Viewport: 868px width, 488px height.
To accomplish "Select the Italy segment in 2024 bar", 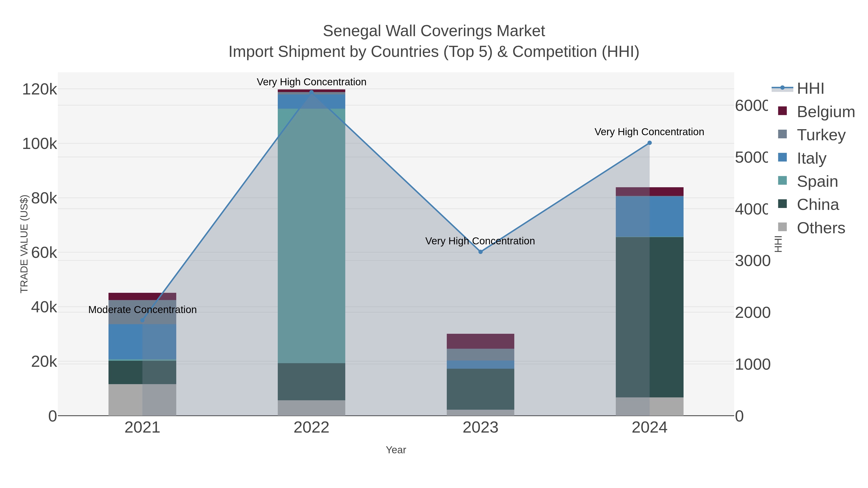I will pos(650,217).
